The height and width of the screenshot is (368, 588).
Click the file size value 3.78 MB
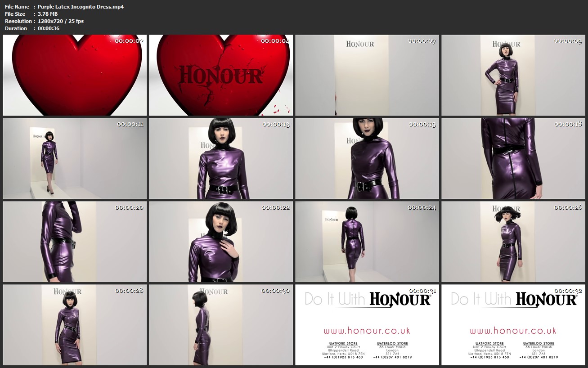point(48,14)
